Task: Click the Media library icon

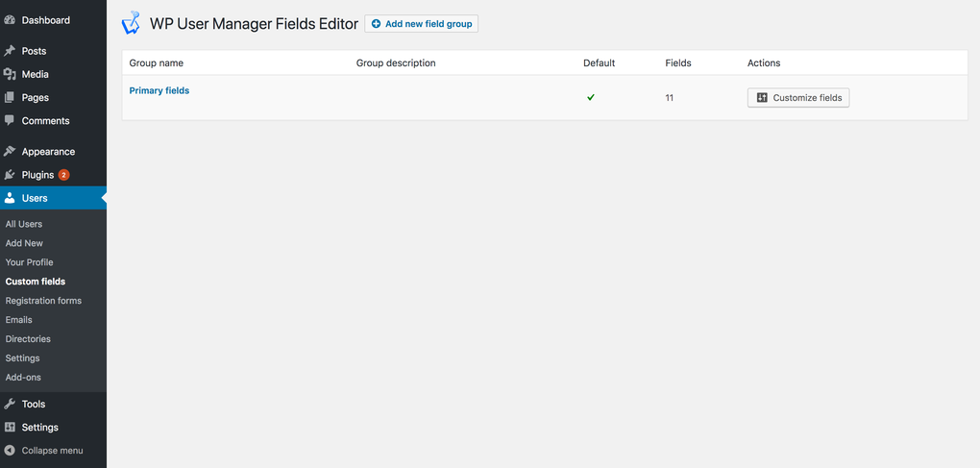Action: pyautogui.click(x=10, y=74)
